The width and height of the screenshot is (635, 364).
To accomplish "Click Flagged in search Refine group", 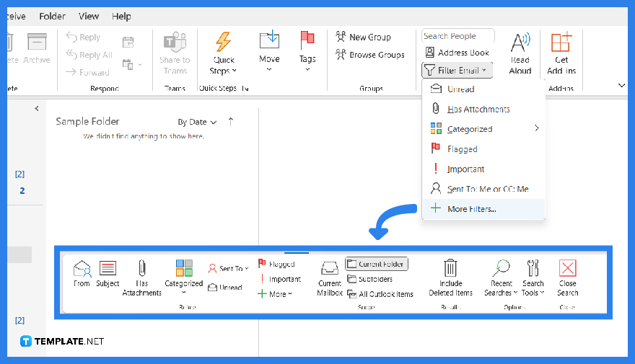I will tap(276, 264).
